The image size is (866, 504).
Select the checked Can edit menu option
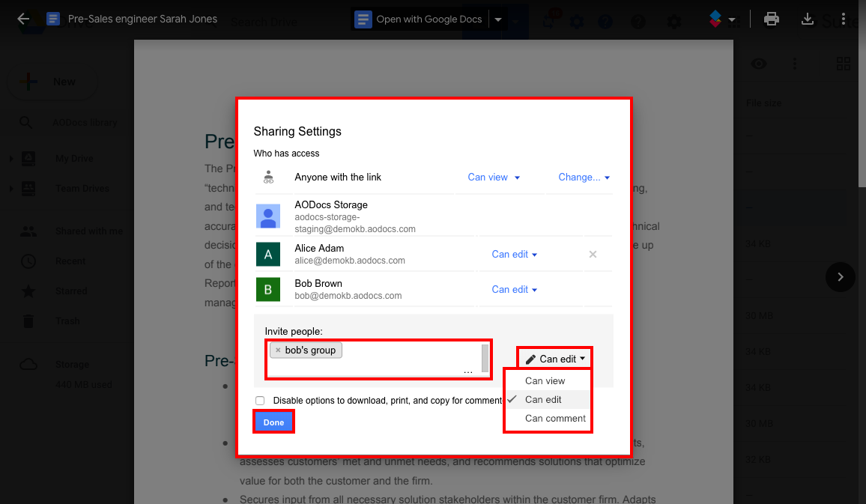[548, 400]
